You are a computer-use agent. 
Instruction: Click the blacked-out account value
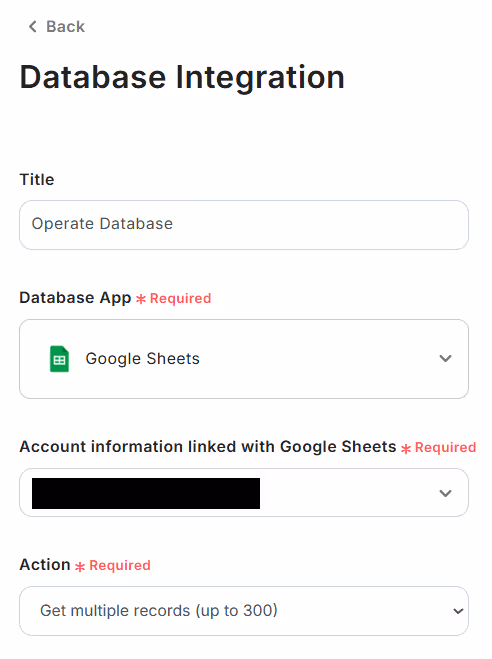146,493
